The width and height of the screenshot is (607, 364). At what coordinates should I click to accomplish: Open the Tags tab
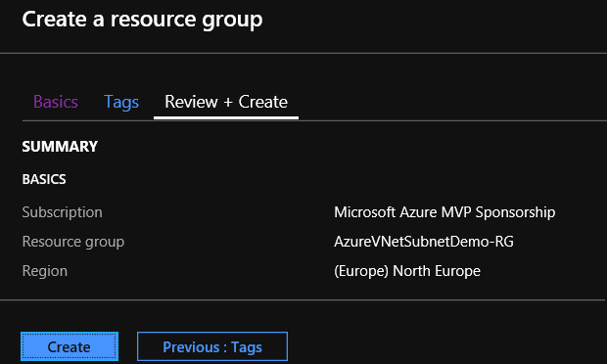click(x=121, y=103)
